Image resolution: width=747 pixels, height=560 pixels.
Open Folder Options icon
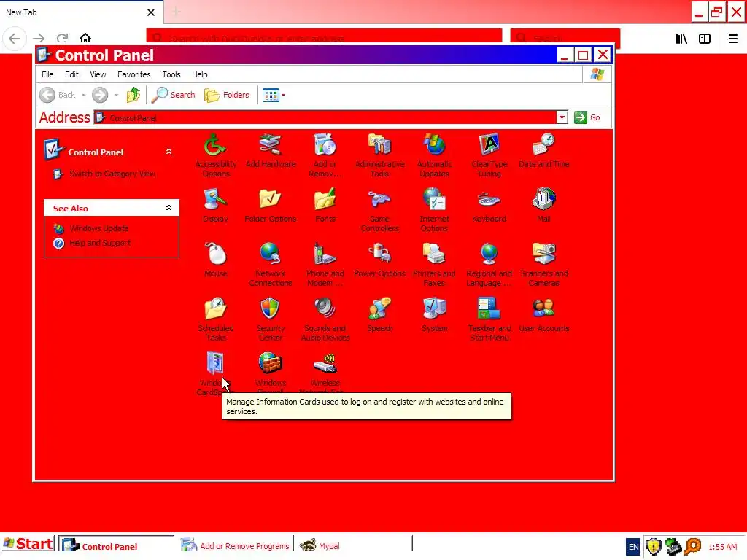[x=270, y=200]
